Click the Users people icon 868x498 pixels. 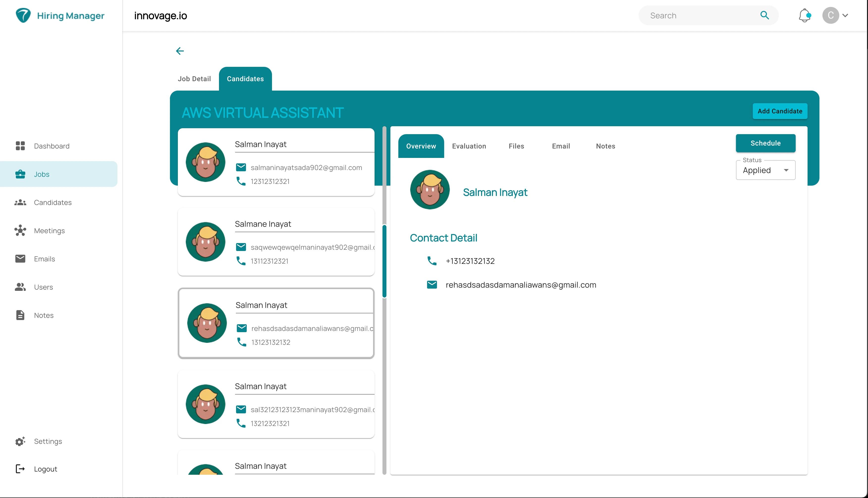[20, 287]
